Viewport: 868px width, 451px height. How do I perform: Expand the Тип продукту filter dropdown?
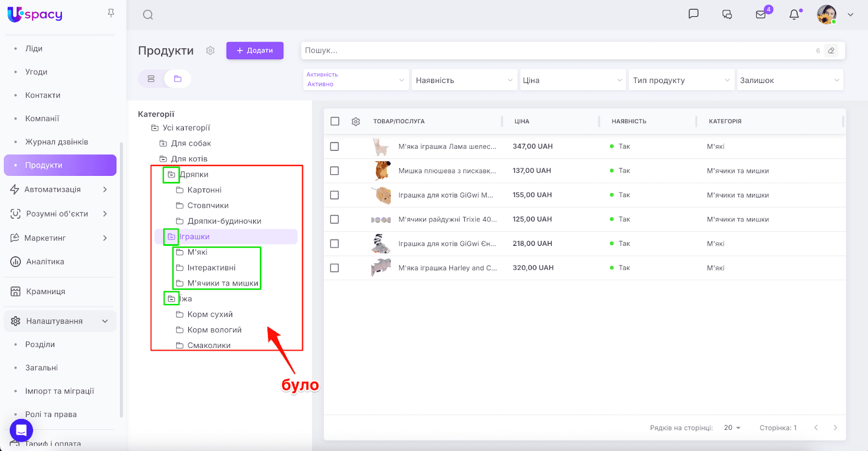[681, 80]
